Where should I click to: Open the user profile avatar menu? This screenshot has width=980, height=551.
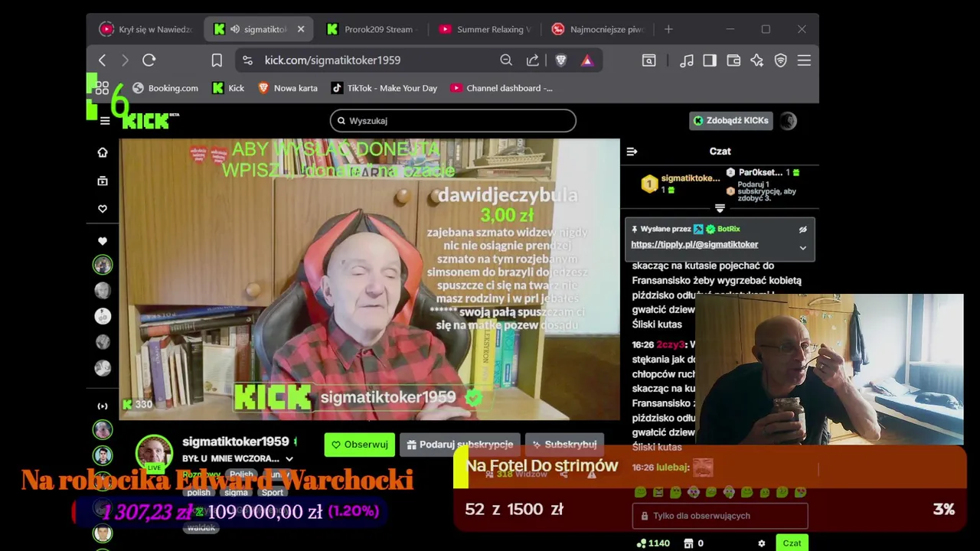(x=788, y=120)
